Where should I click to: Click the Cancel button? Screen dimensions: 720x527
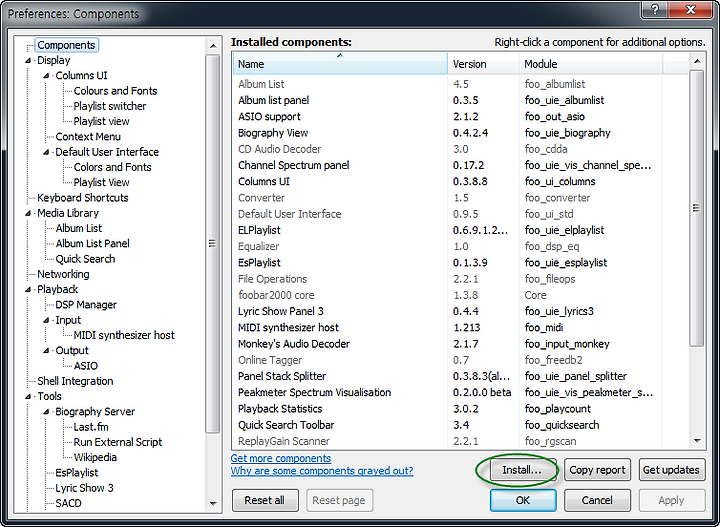point(597,500)
